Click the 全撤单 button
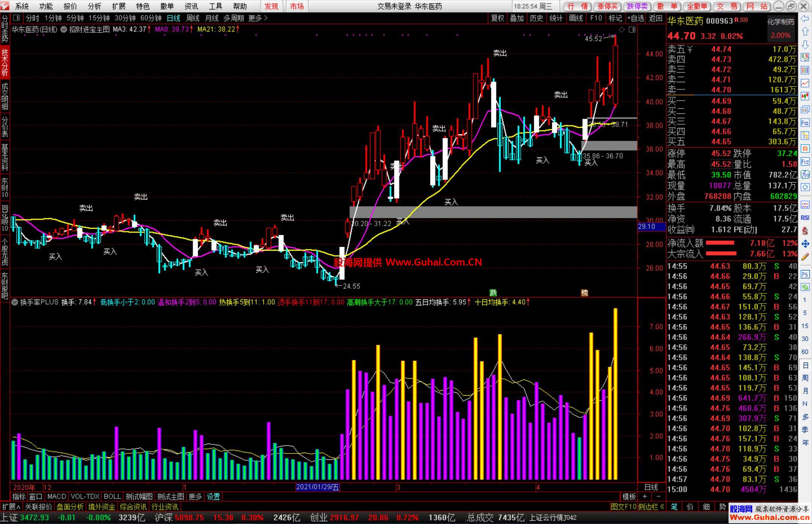812x524 pixels. tap(697, 6)
